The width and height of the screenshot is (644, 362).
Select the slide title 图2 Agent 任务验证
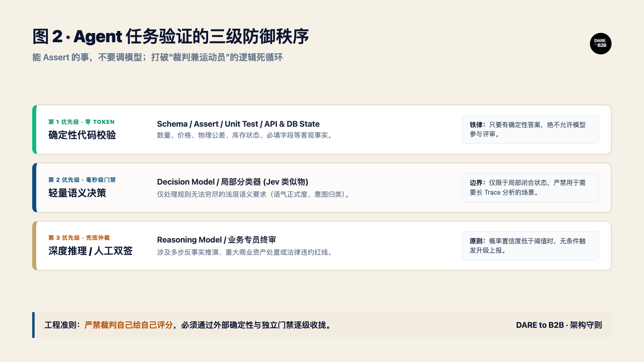click(171, 37)
